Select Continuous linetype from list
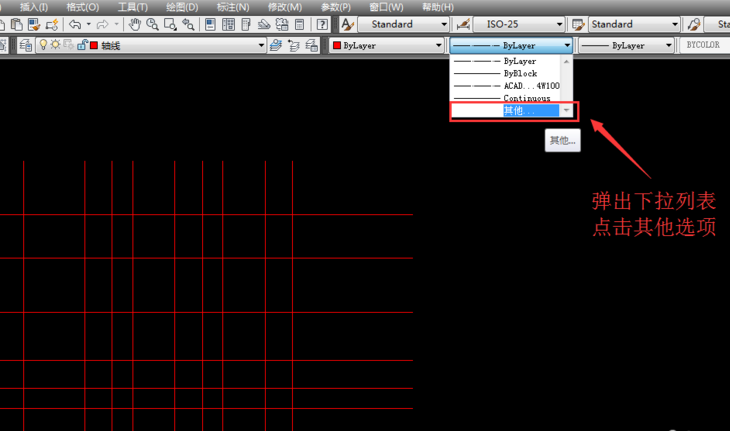730x431 pixels. coord(526,98)
